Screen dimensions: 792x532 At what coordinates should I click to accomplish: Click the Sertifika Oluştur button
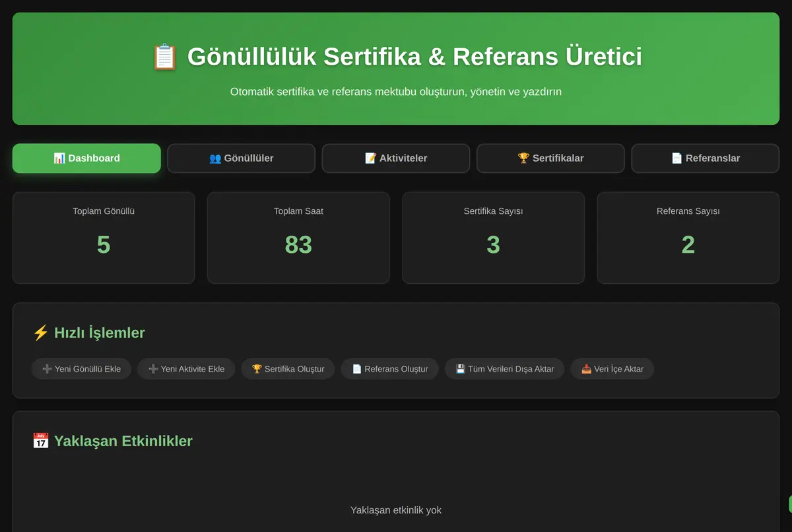pos(288,369)
